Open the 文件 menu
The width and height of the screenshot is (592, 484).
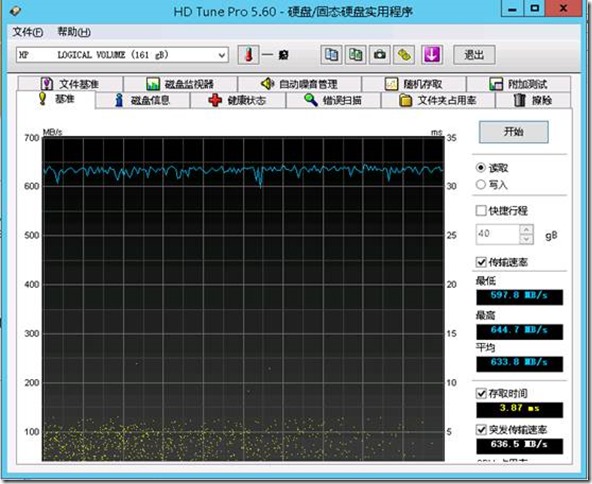click(x=28, y=32)
